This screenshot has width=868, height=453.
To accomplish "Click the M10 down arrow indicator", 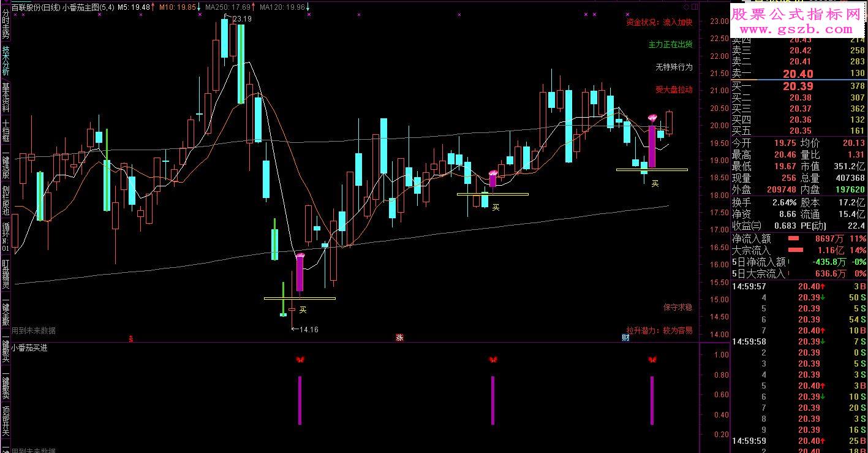I will [198, 7].
